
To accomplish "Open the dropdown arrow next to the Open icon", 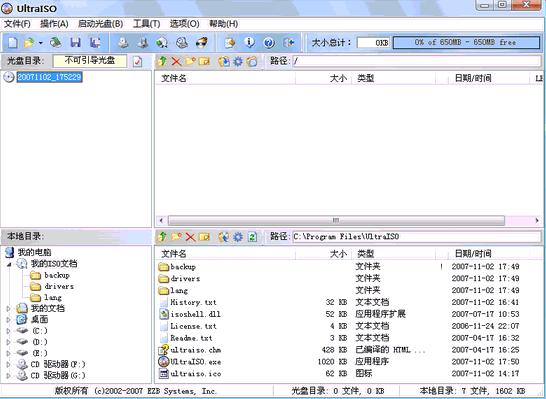I will [41, 43].
